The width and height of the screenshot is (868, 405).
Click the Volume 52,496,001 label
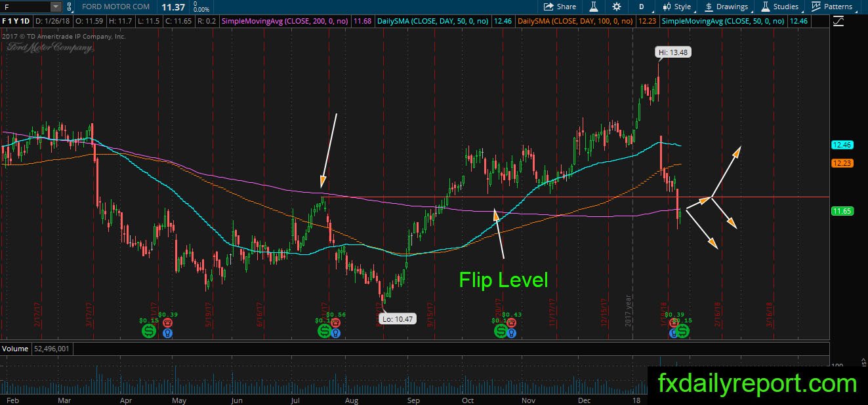[37, 349]
